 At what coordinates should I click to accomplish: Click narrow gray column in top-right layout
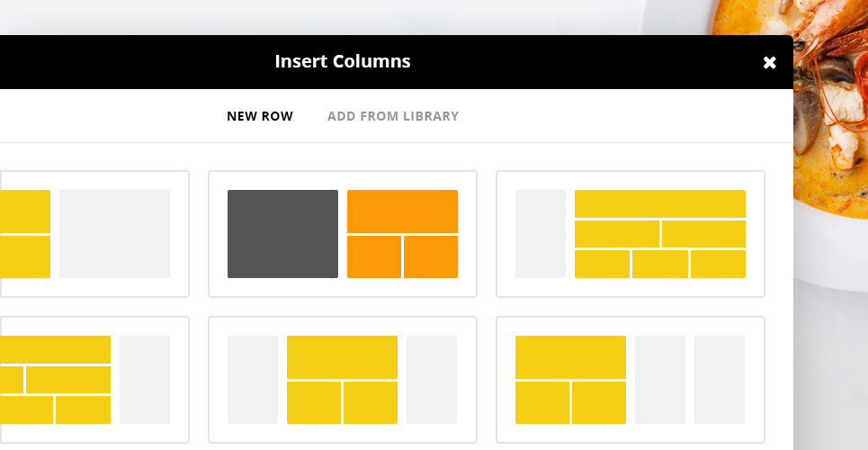coord(541,234)
